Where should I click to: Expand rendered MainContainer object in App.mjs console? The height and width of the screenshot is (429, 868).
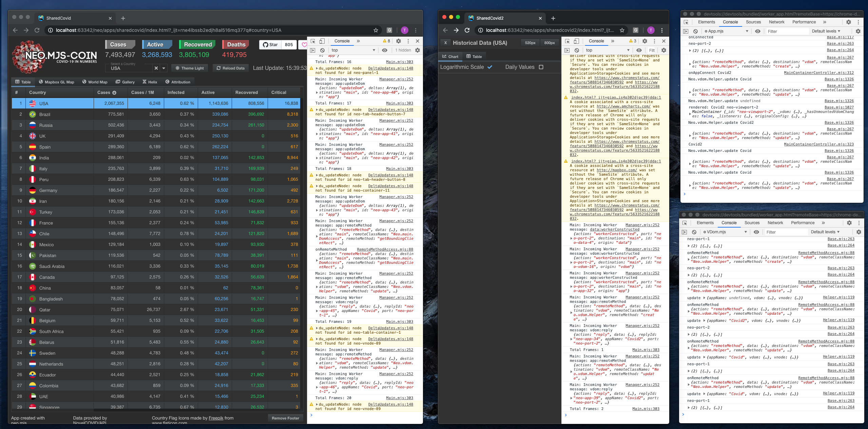tap(690, 114)
